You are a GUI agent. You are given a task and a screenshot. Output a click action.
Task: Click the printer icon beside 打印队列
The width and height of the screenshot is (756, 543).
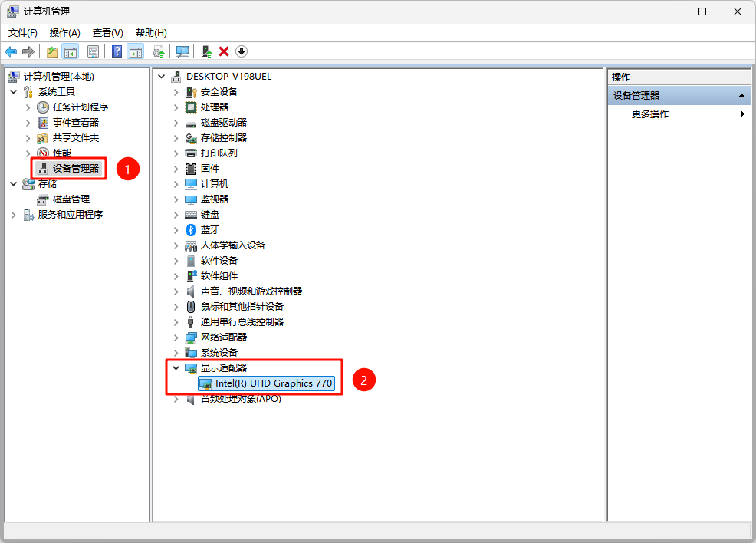(191, 153)
